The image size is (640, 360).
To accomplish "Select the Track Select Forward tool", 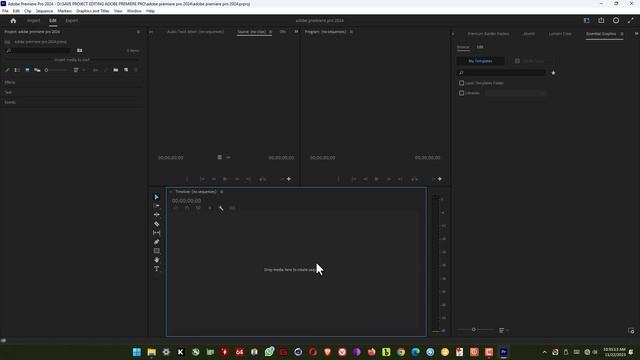I will pos(156,206).
